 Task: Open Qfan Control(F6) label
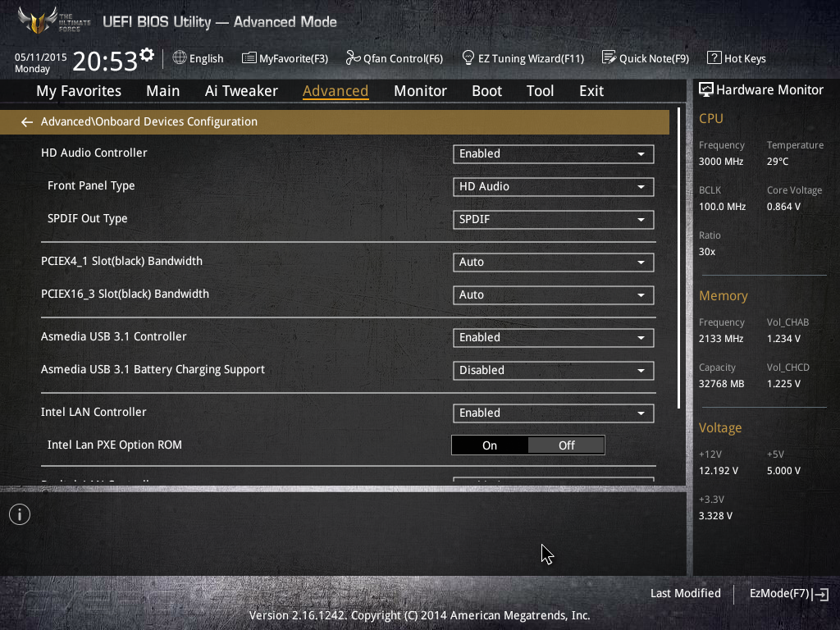[403, 58]
